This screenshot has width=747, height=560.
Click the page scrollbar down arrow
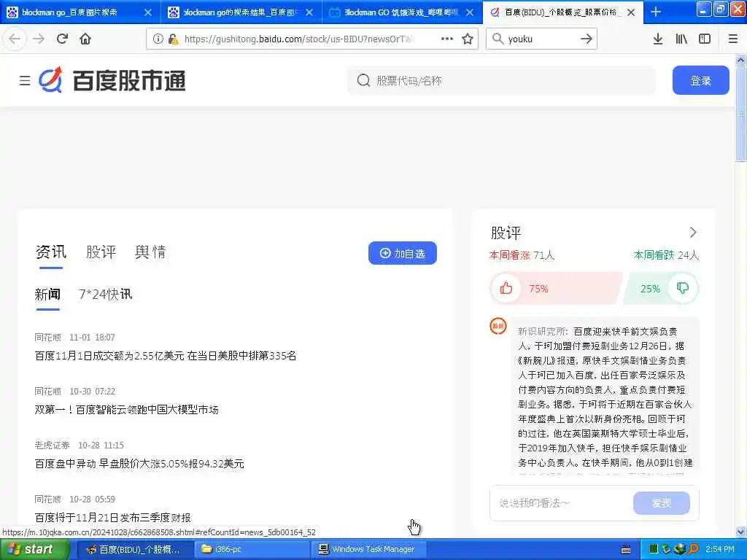click(741, 532)
